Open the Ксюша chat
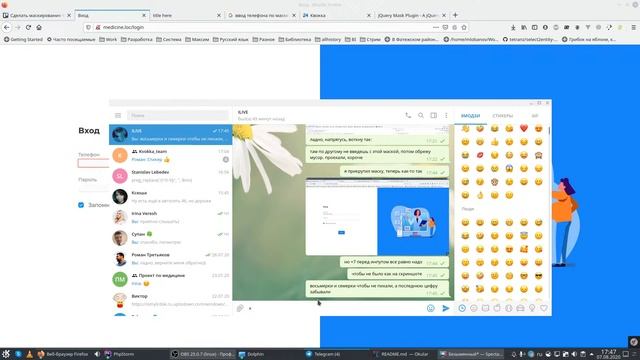This screenshot has height=360, width=640. 171,197
